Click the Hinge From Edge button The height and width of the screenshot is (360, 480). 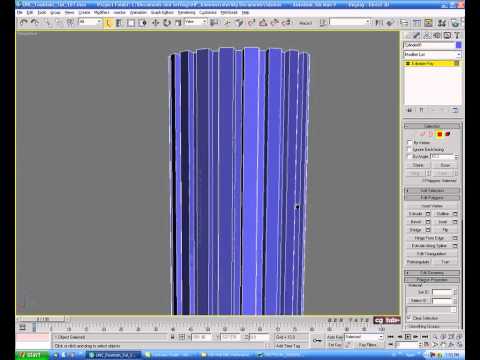point(429,238)
